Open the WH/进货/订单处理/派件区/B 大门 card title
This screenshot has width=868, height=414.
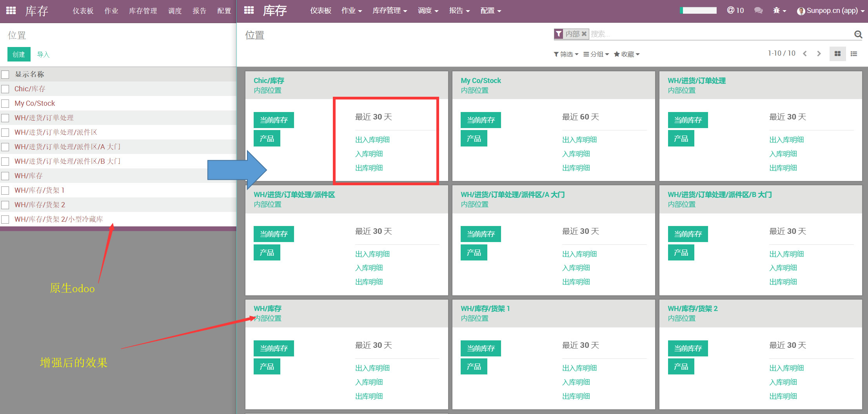(x=719, y=195)
